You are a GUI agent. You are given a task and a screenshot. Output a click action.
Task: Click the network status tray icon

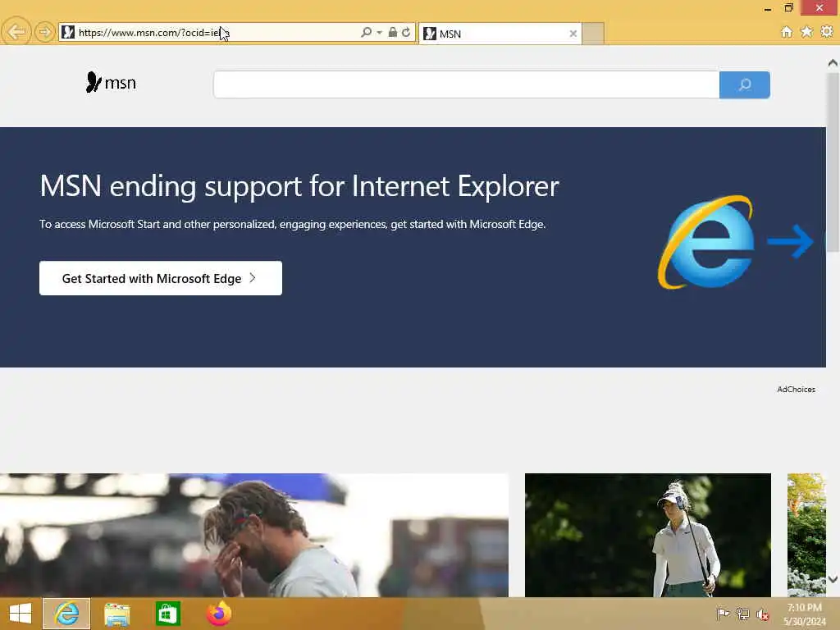[x=742, y=614]
